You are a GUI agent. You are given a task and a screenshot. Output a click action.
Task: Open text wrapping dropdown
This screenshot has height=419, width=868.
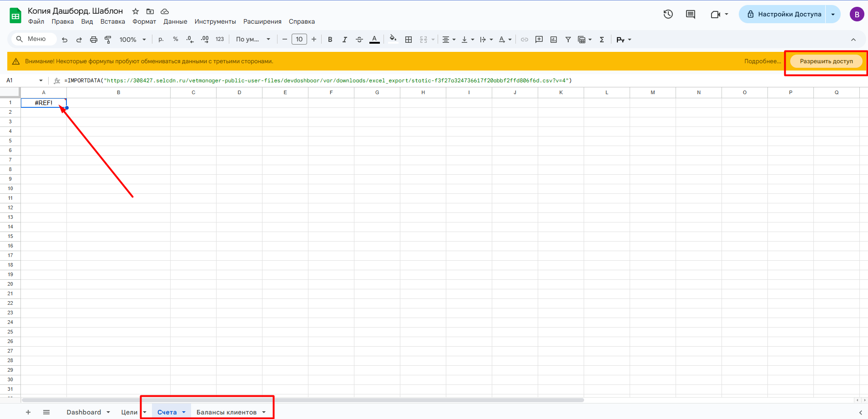pyautogui.click(x=486, y=40)
